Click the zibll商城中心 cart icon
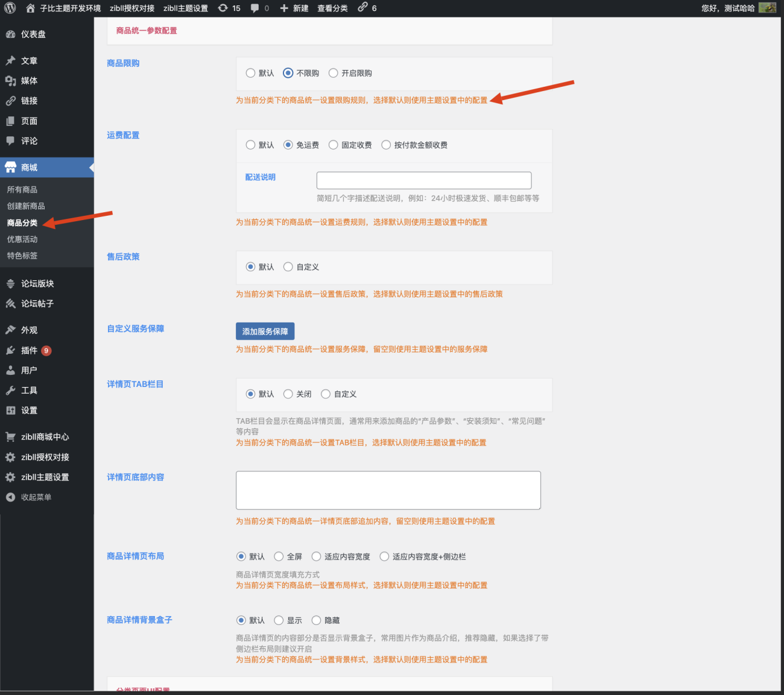Screen dimensions: 784x695 pyautogui.click(x=10, y=437)
